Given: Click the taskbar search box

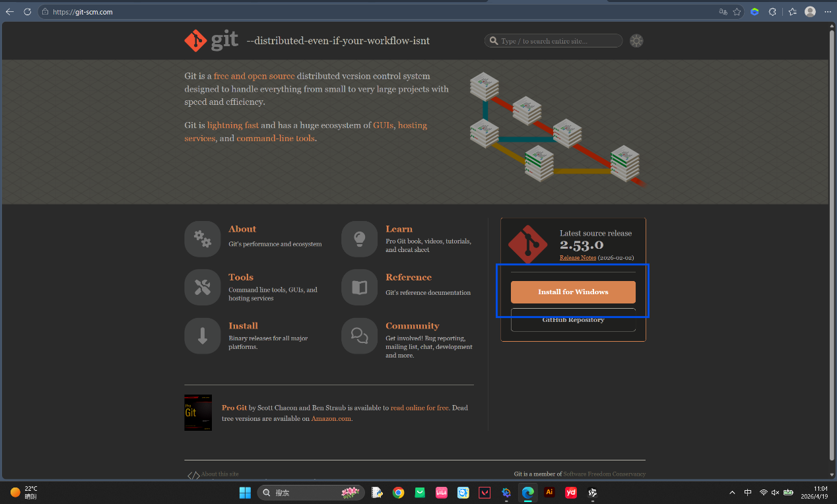Looking at the screenshot, I should tap(310, 492).
